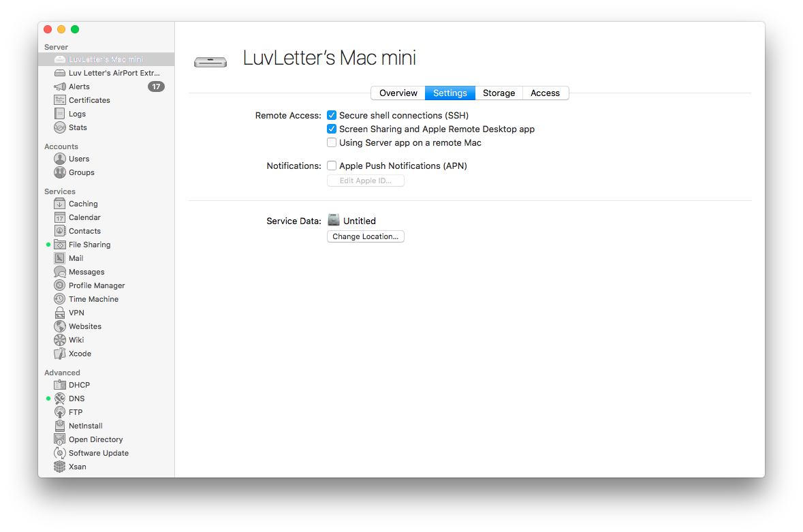This screenshot has height=532, width=803.
Task: Click the LuvLetter's Mac mini title
Action: pos(330,58)
